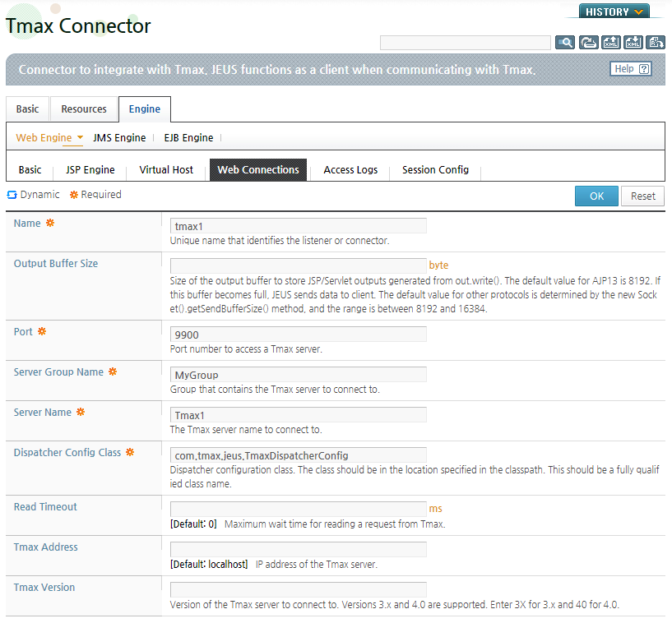Open the JSP Engine sub-tab
The width and height of the screenshot is (672, 623).
coord(90,170)
